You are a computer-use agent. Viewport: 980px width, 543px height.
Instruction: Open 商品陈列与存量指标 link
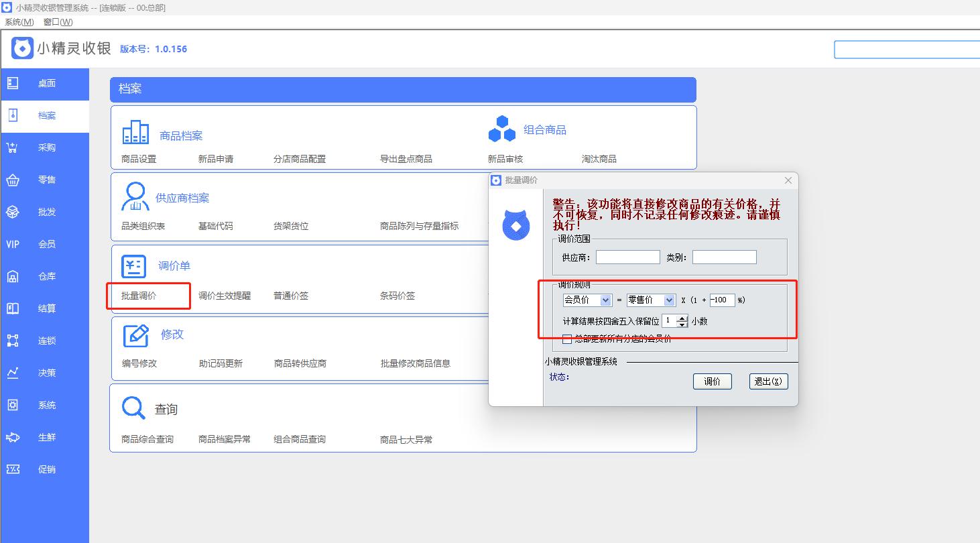(420, 226)
